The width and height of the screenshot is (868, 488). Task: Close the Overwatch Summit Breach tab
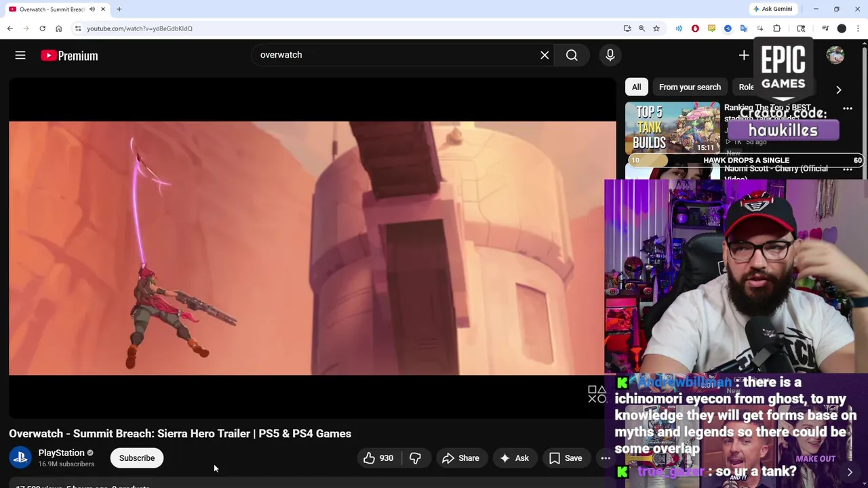coord(103,9)
